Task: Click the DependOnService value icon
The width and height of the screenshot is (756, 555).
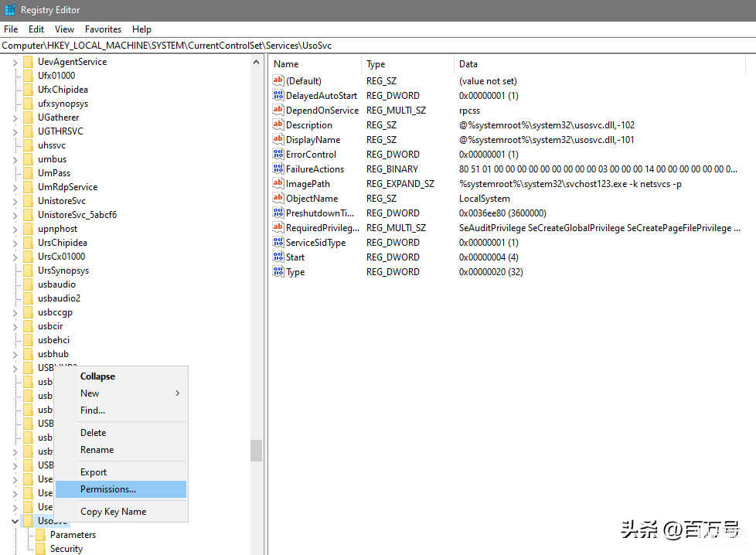Action: 278,111
